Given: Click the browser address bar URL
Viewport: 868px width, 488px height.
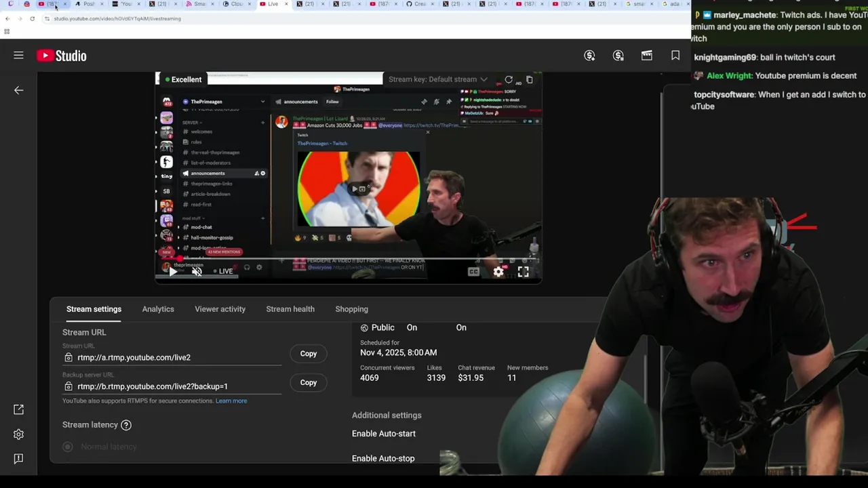Looking at the screenshot, I should 117,18.
